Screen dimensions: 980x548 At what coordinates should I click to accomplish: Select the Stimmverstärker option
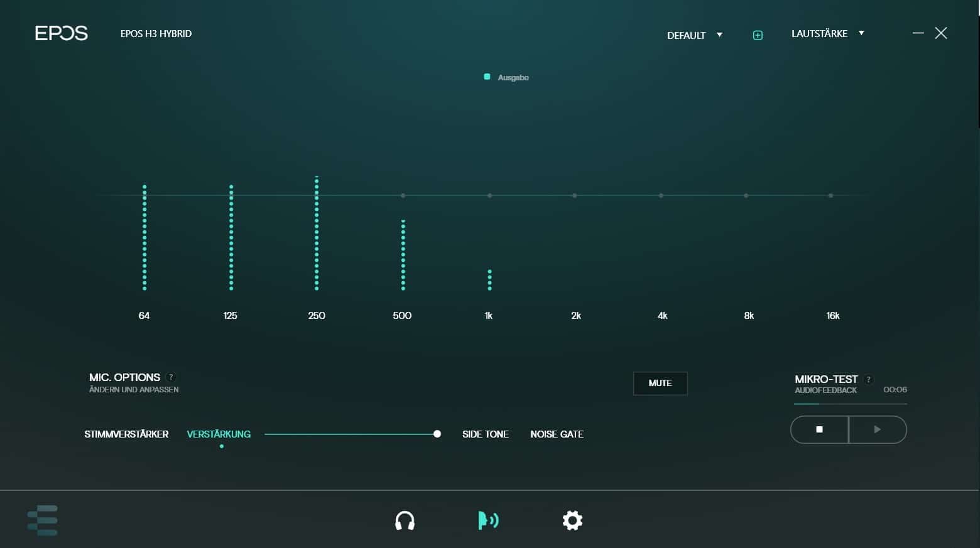pyautogui.click(x=126, y=434)
